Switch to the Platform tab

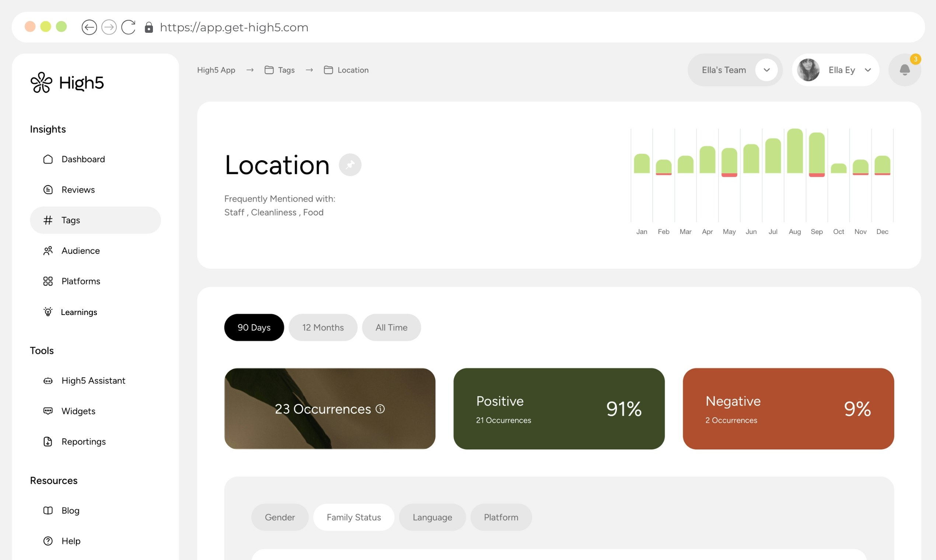(x=501, y=517)
